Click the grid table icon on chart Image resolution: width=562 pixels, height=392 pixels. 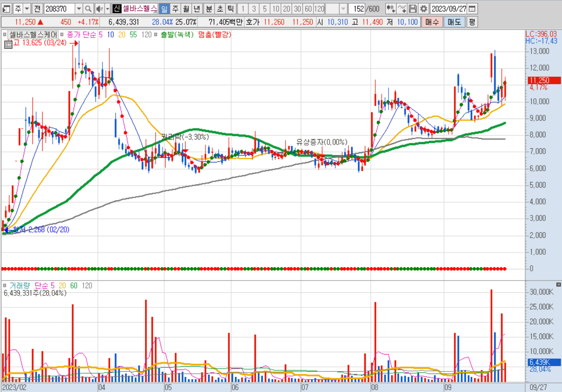pyautogui.click(x=8, y=44)
